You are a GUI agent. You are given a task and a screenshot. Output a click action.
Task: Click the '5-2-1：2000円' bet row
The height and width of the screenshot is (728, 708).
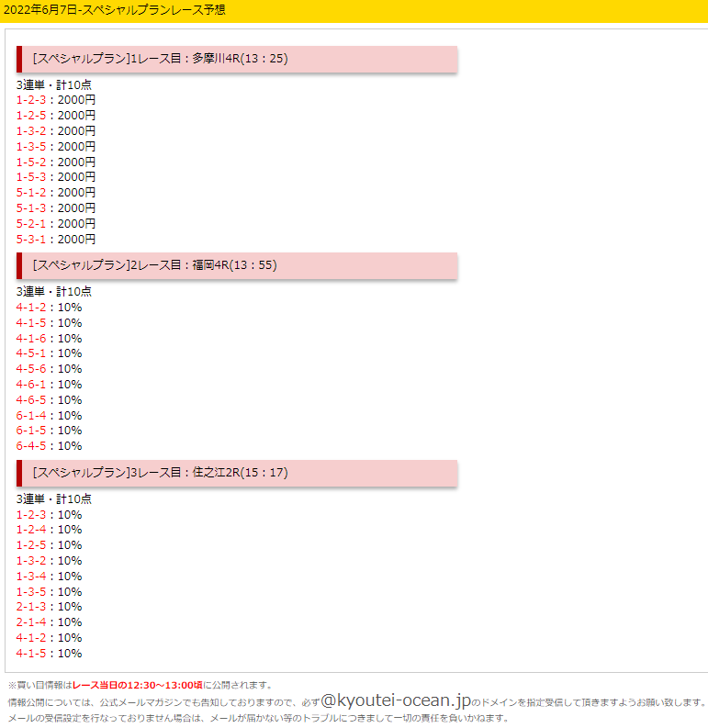[56, 224]
